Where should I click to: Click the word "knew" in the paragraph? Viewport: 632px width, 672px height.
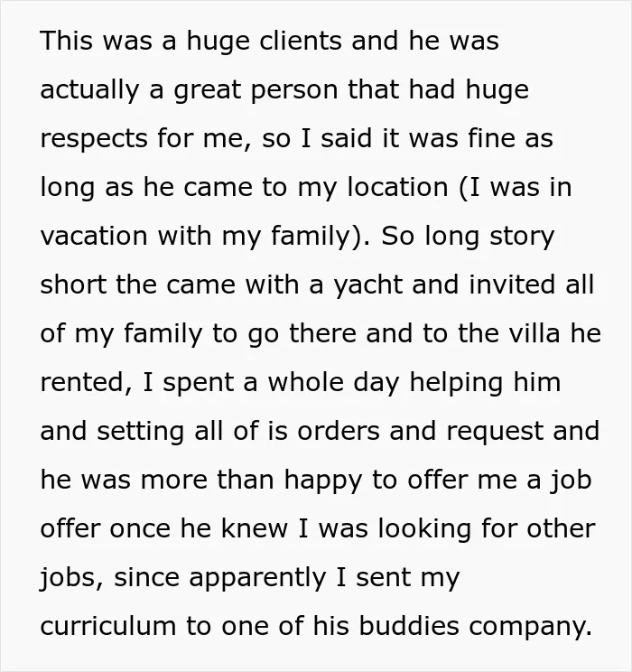(x=254, y=528)
